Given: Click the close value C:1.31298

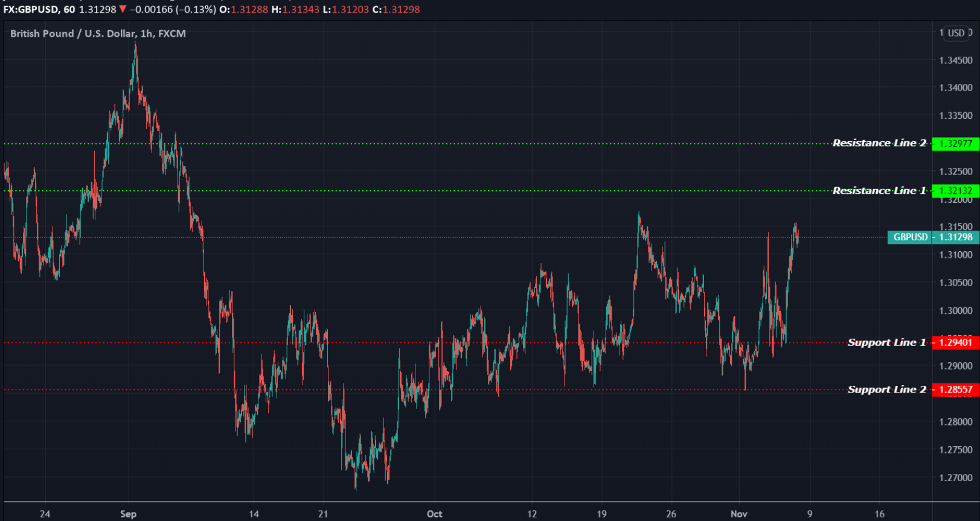Looking at the screenshot, I should [x=396, y=10].
